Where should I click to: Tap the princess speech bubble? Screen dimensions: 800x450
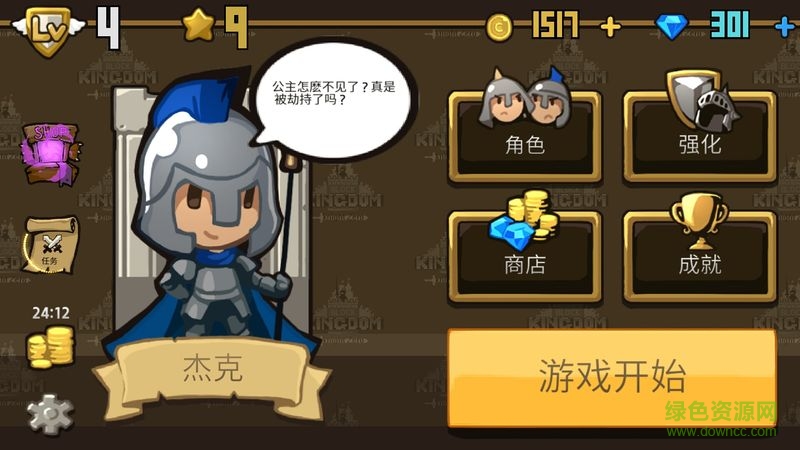(334, 99)
